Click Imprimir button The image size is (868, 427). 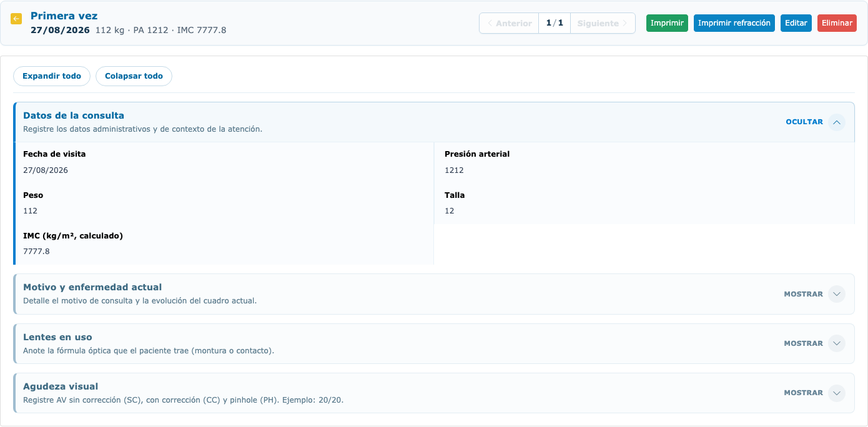click(667, 23)
